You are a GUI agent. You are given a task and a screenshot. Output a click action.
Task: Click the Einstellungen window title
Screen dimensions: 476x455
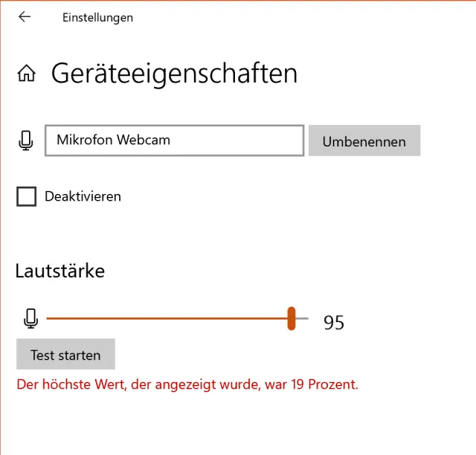[97, 18]
